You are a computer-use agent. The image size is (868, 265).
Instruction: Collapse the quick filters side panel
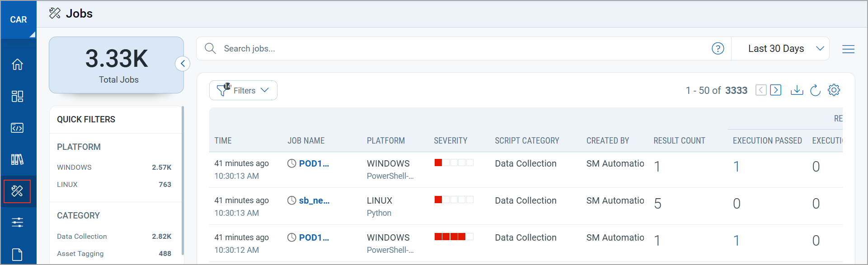183,64
